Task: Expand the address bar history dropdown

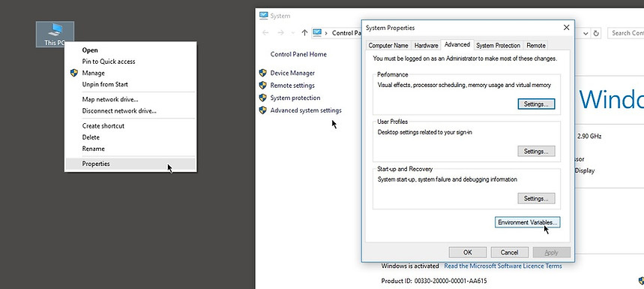Action: [586, 33]
